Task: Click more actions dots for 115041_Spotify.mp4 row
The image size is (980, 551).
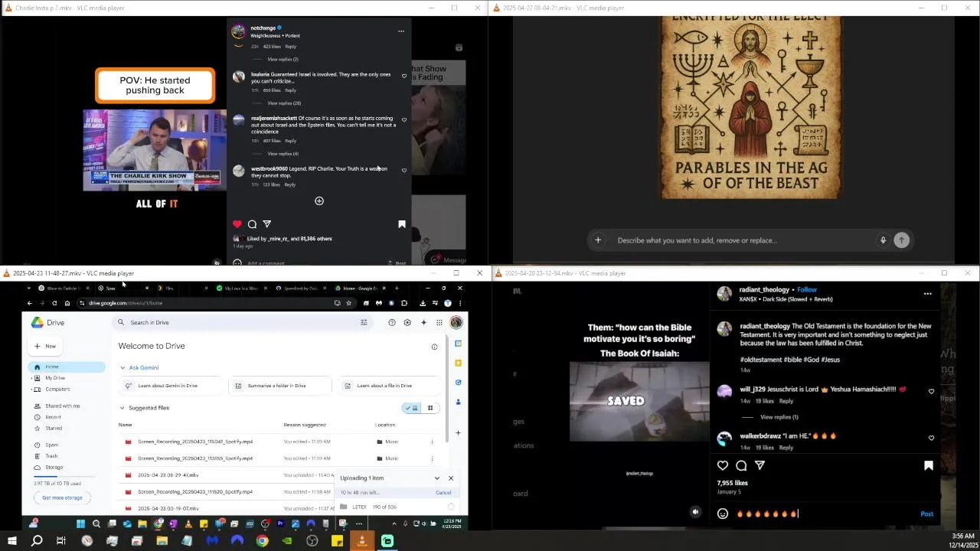Action: 432,442
